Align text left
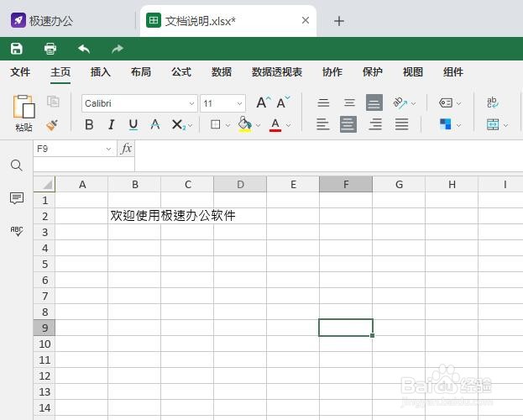Screen dimensions: 523x420 pos(323,124)
